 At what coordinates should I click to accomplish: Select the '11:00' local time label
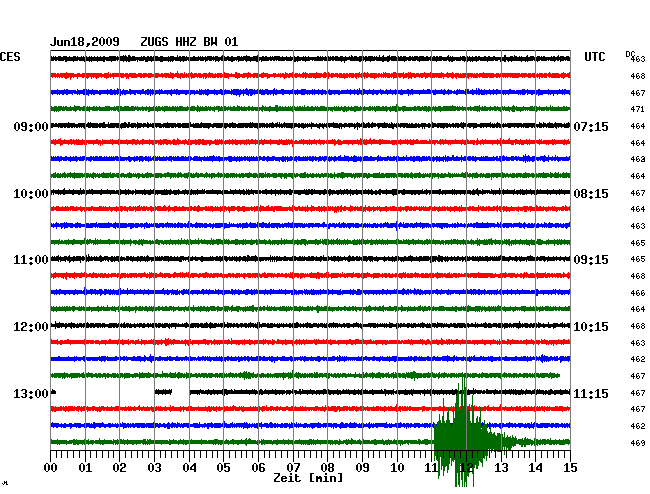(31, 260)
